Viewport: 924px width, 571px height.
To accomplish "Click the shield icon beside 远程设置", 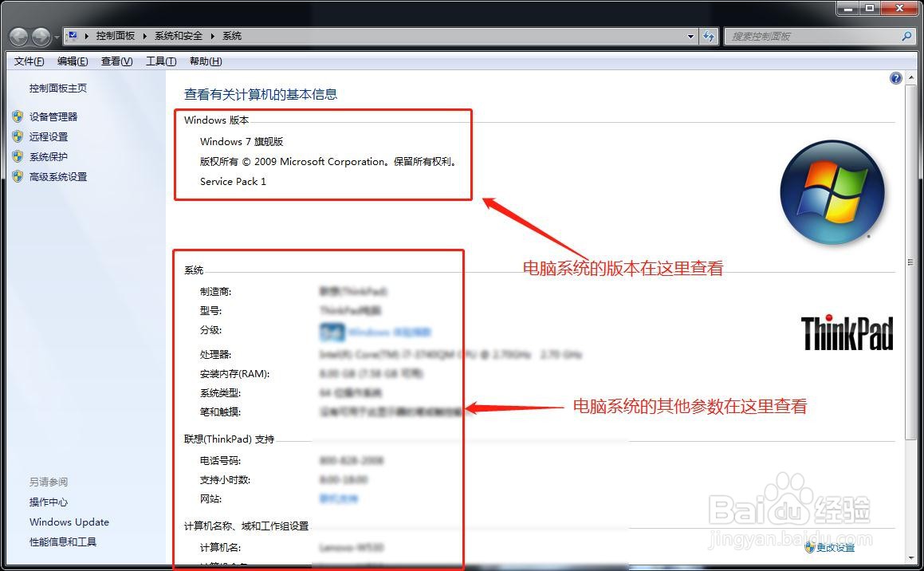I will click(x=18, y=136).
